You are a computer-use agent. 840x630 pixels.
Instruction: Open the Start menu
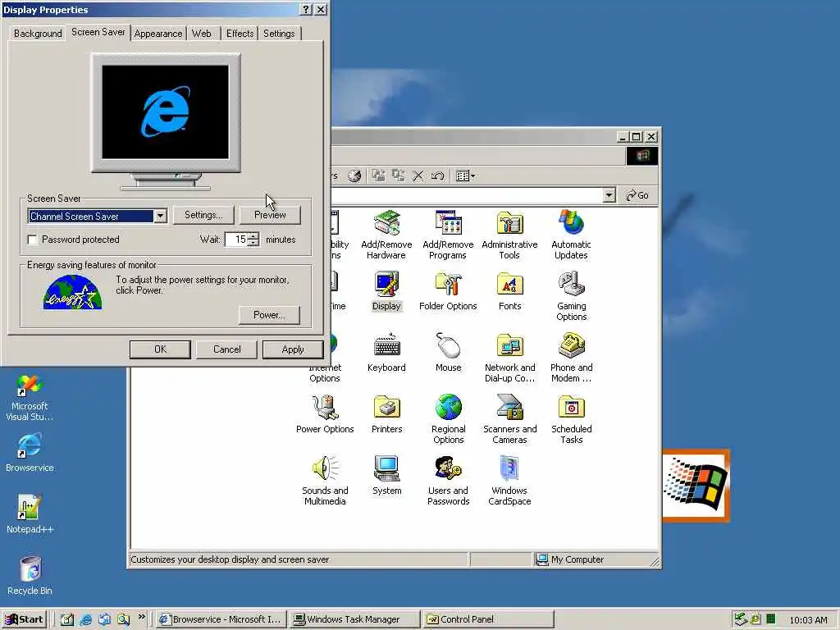tap(24, 619)
